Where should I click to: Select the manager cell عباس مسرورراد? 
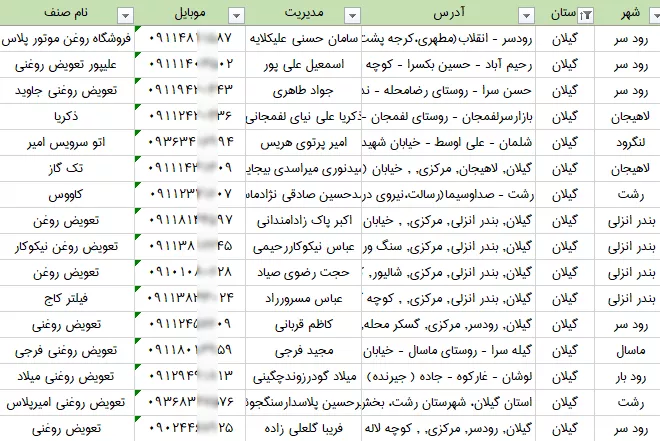pos(303,299)
